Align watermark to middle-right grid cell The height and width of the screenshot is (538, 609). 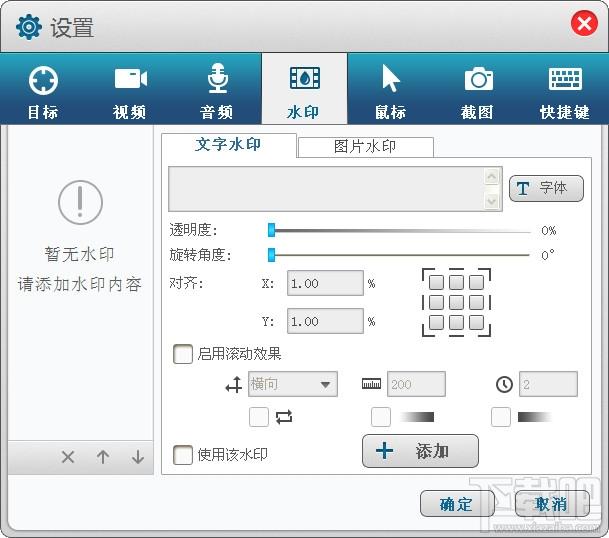click(x=477, y=302)
